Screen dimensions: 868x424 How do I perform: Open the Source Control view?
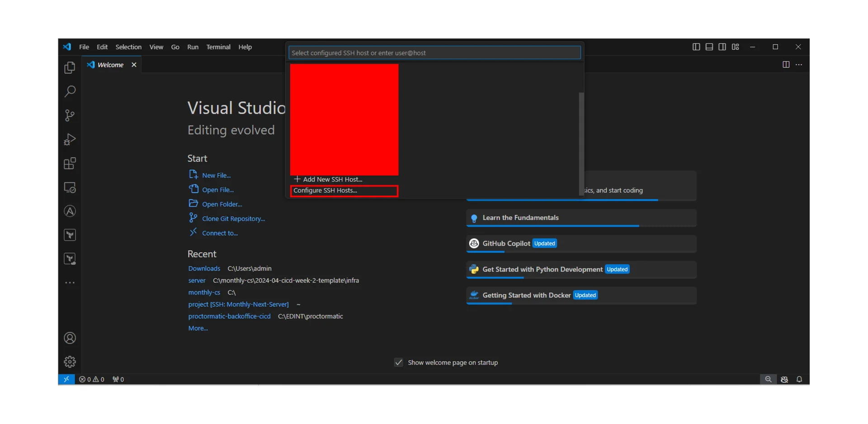click(70, 115)
